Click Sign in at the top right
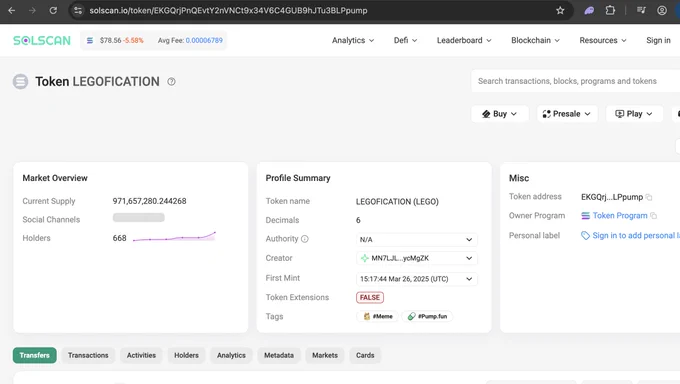Image resolution: width=680 pixels, height=384 pixels. point(658,40)
